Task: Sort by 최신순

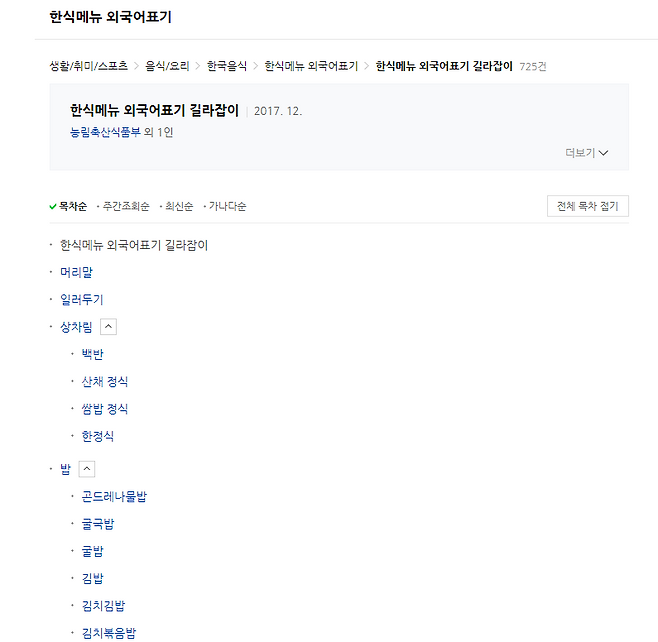Action: [180, 206]
